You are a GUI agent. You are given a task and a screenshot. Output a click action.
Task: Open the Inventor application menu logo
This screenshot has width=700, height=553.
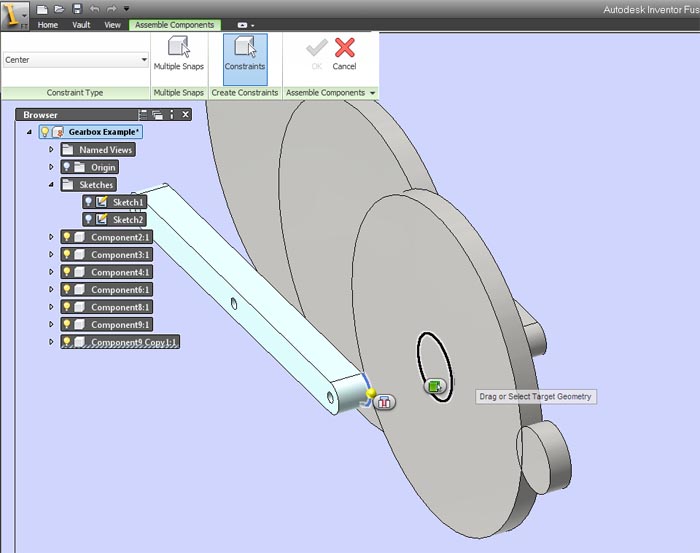point(13,15)
